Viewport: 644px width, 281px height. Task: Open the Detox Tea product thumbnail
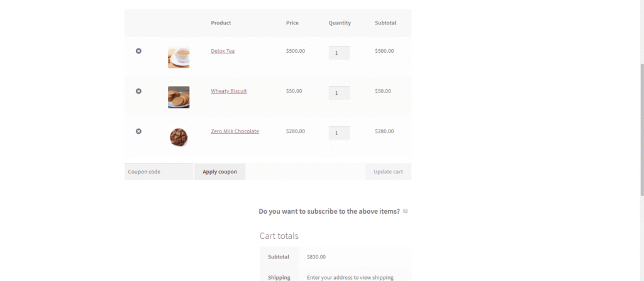tap(179, 57)
